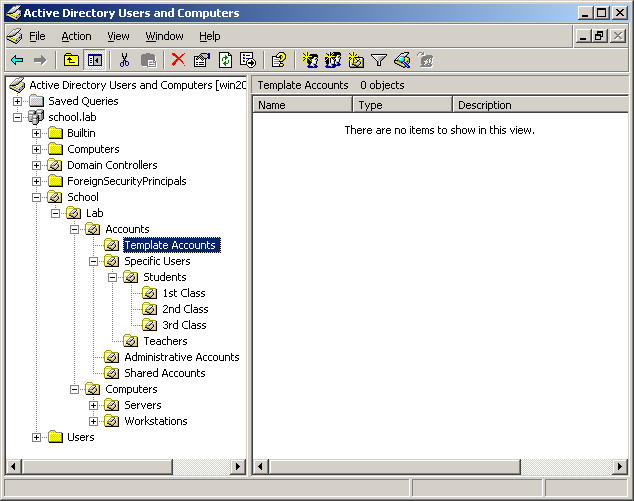Select the Template Accounts tree item

[x=172, y=245]
